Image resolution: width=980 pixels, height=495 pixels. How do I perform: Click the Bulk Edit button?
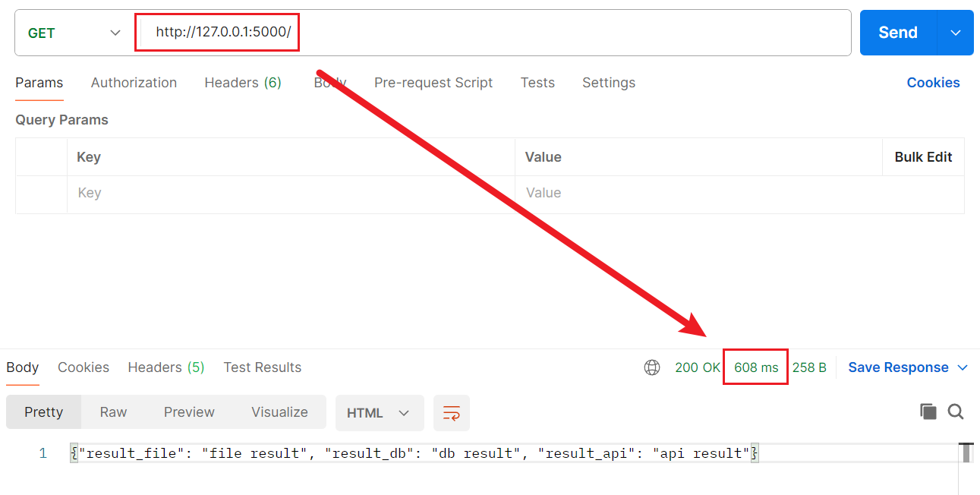(923, 157)
